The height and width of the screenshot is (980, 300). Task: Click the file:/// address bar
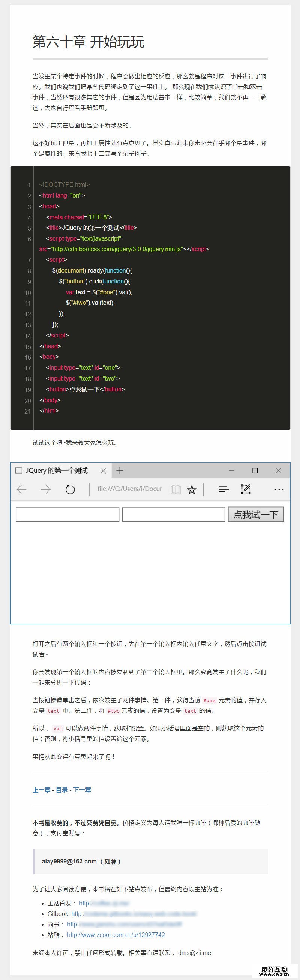129,489
